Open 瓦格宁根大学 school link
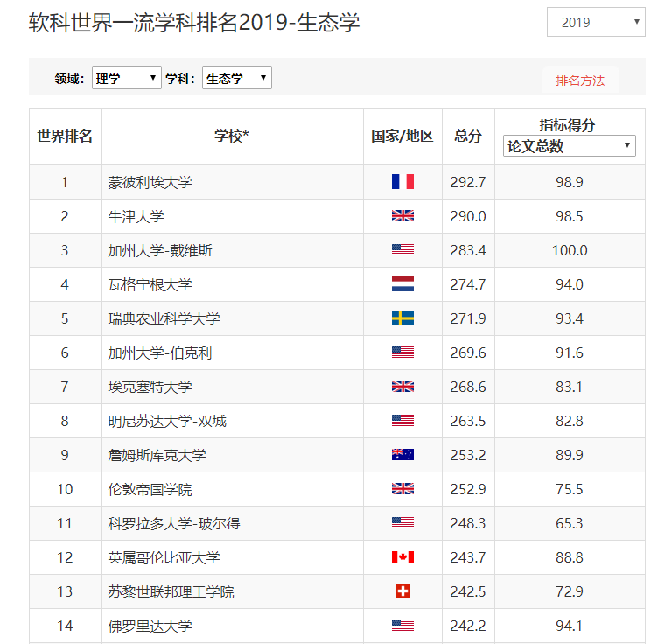The image size is (665, 644). tap(150, 284)
